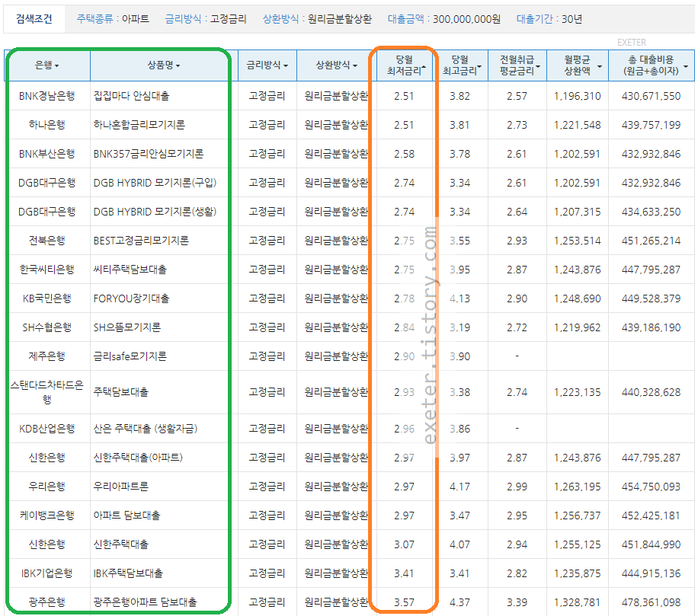Screen dimensions: 698x616
Task: Select DGB HYBRID 모기지론(생활) product
Action: point(155,212)
